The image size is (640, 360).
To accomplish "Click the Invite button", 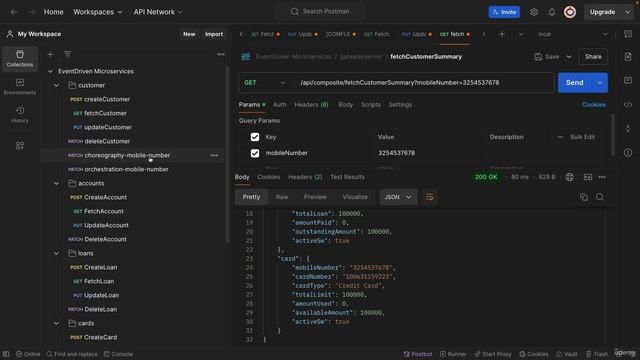I will 504,12.
